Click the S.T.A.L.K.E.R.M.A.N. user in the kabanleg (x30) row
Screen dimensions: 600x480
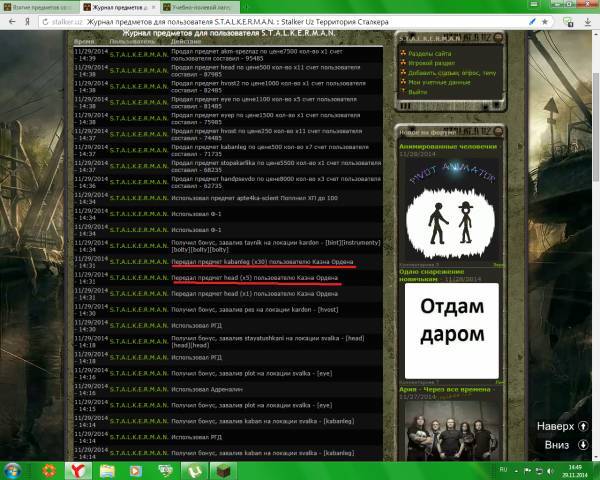pyautogui.click(x=139, y=262)
